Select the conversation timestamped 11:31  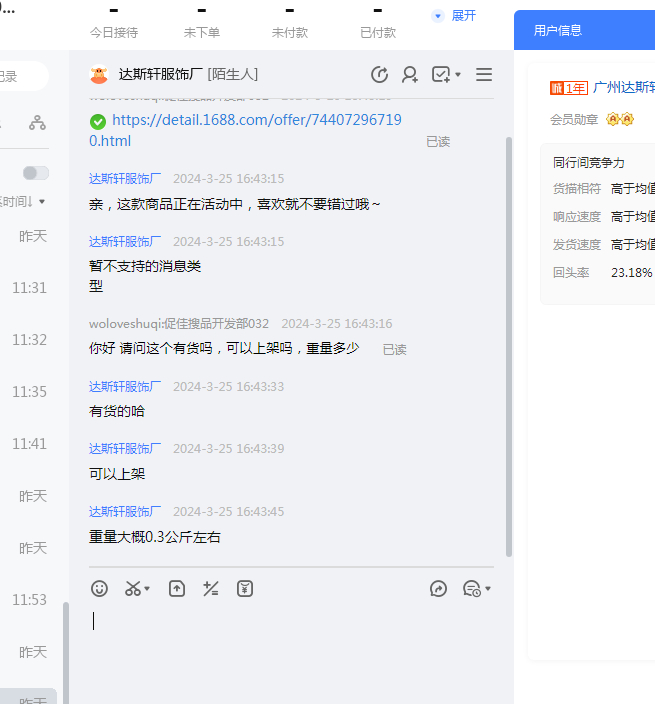[30, 288]
